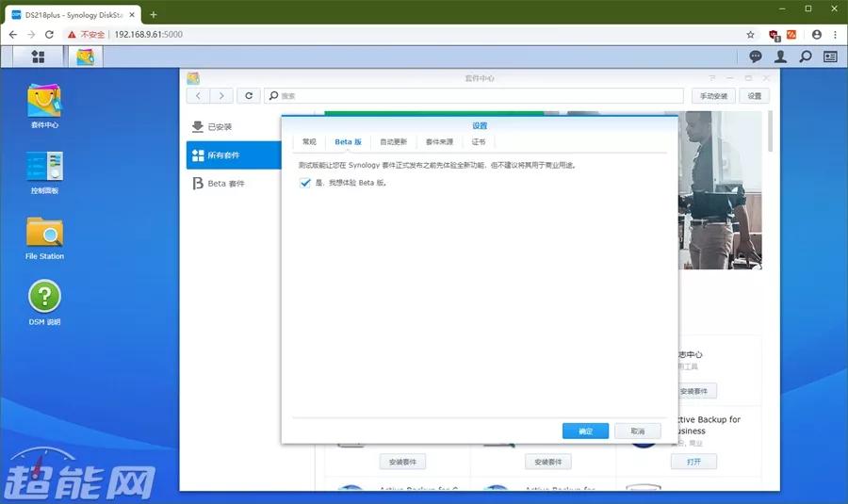
Task: Switch to the 证书 tab
Action: coord(479,141)
